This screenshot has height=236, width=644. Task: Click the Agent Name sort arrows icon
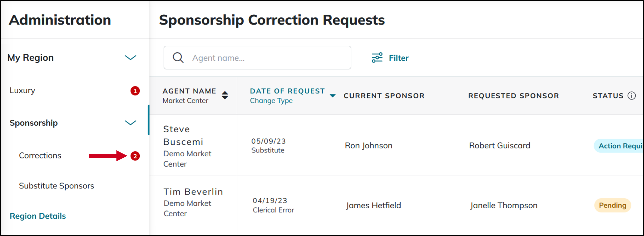point(225,96)
